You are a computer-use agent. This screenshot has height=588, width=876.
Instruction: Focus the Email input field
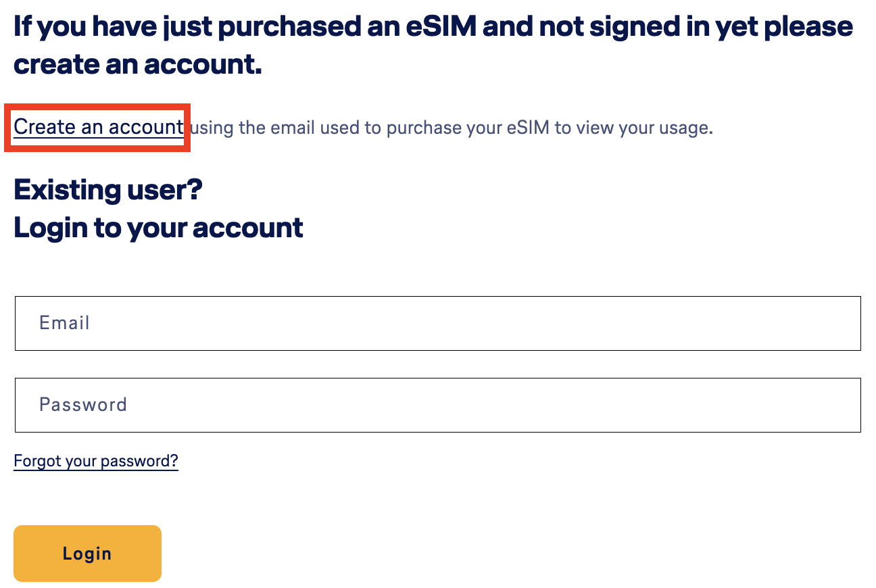pyautogui.click(x=437, y=323)
